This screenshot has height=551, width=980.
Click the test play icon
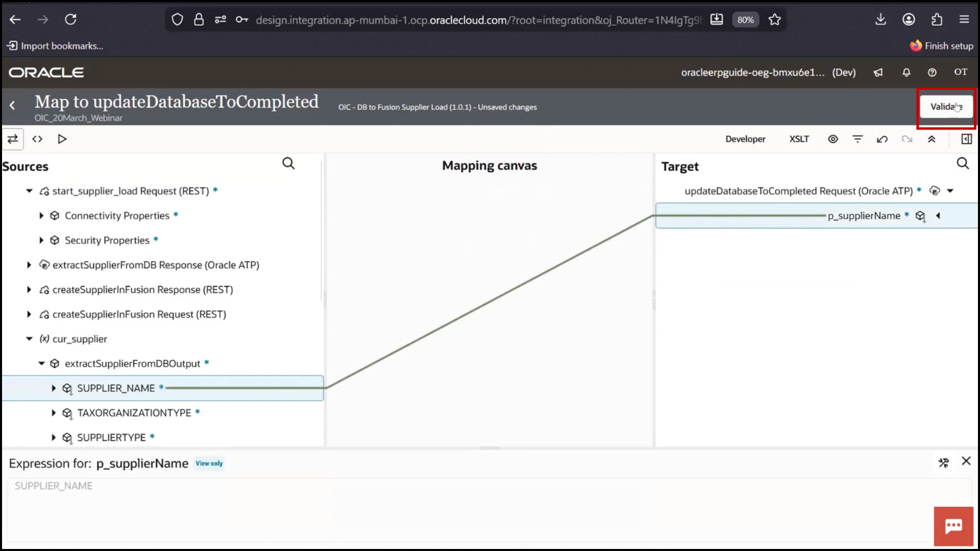[x=62, y=139]
